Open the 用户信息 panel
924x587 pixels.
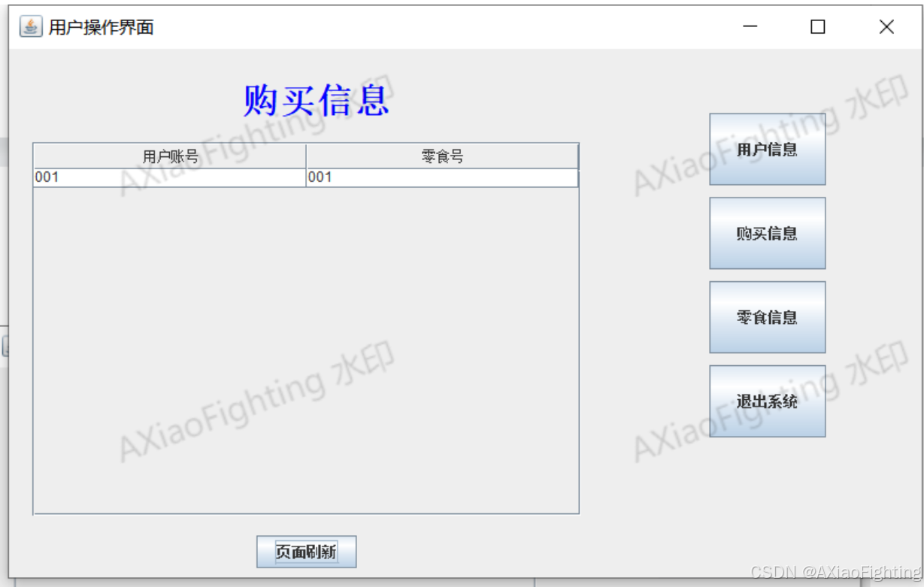pyautogui.click(x=768, y=149)
